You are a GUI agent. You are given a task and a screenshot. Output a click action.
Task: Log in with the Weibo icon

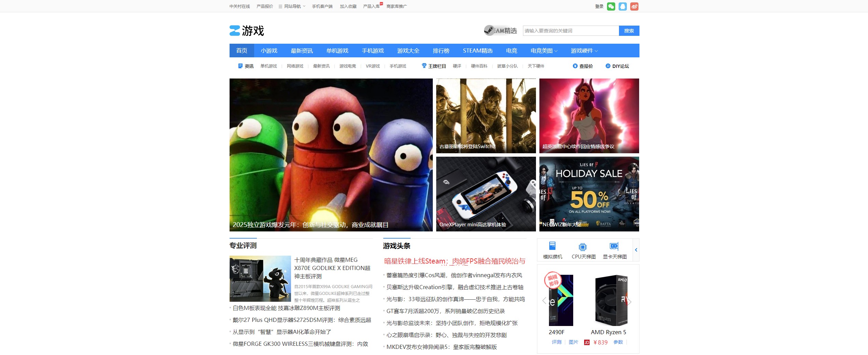coord(634,6)
